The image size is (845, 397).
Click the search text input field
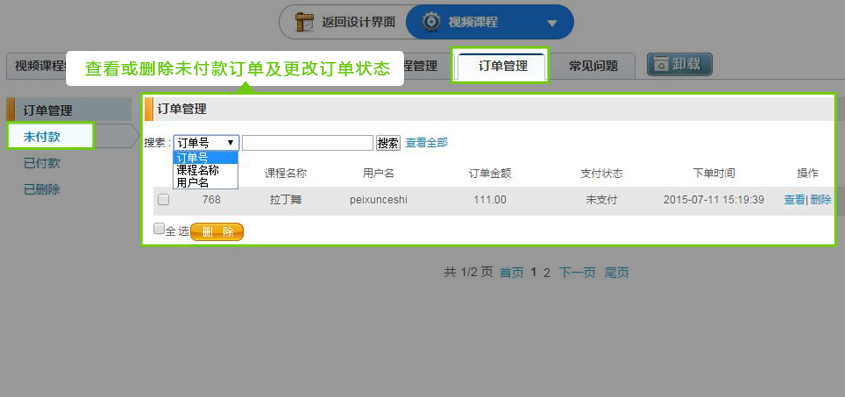coord(308,143)
